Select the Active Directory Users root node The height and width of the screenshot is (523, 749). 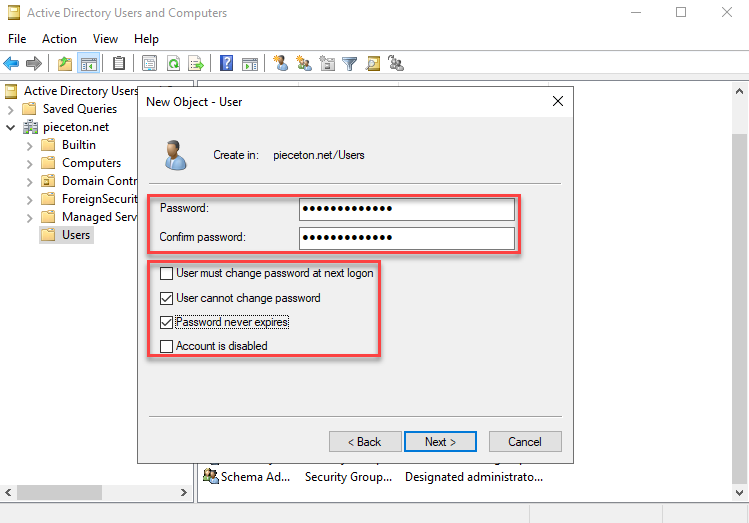[80, 91]
